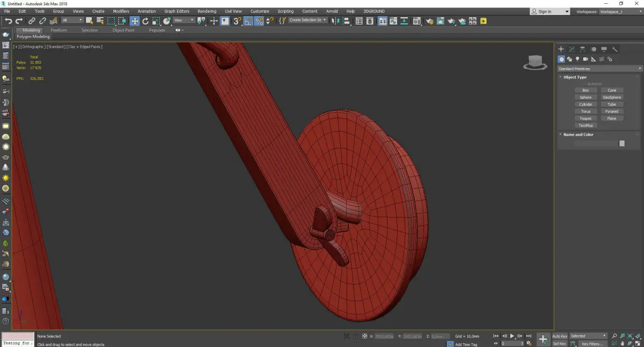The image size is (644, 347).
Task: Toggle the Scene Explorer icon
Action: 359,21
